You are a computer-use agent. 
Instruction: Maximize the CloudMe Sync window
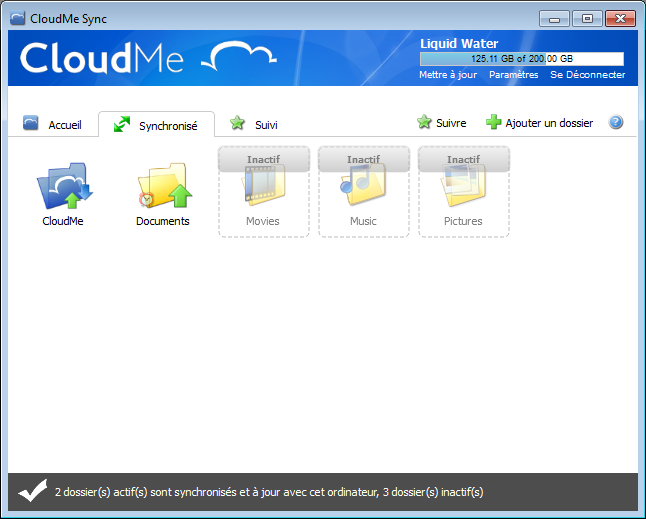[x=587, y=19]
